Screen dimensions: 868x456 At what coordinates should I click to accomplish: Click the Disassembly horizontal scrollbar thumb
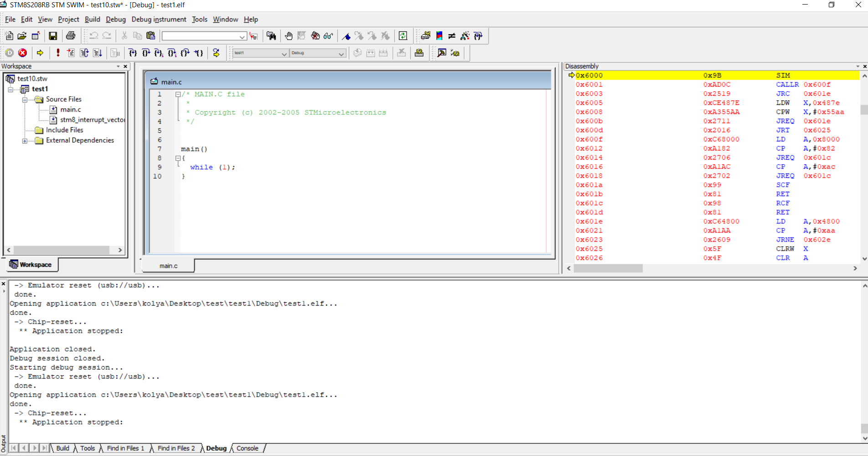tap(608, 269)
